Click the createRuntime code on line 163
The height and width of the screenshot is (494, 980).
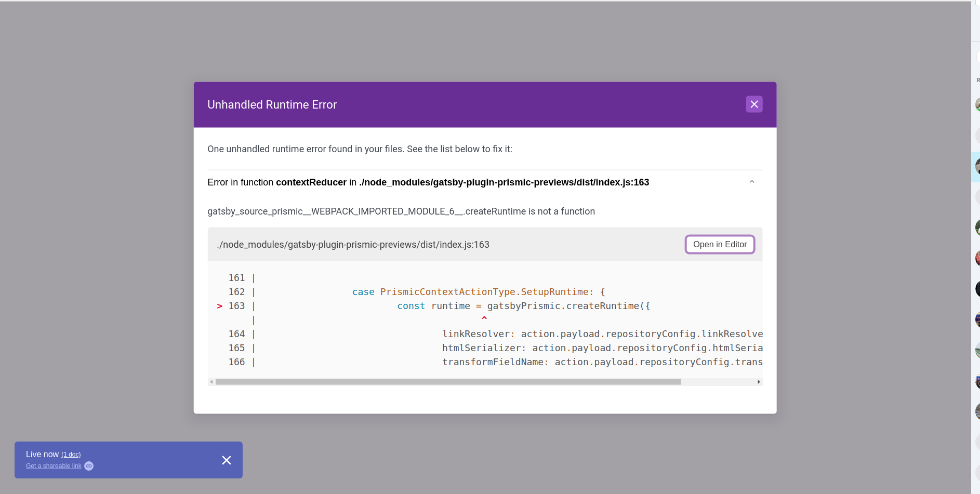click(603, 306)
